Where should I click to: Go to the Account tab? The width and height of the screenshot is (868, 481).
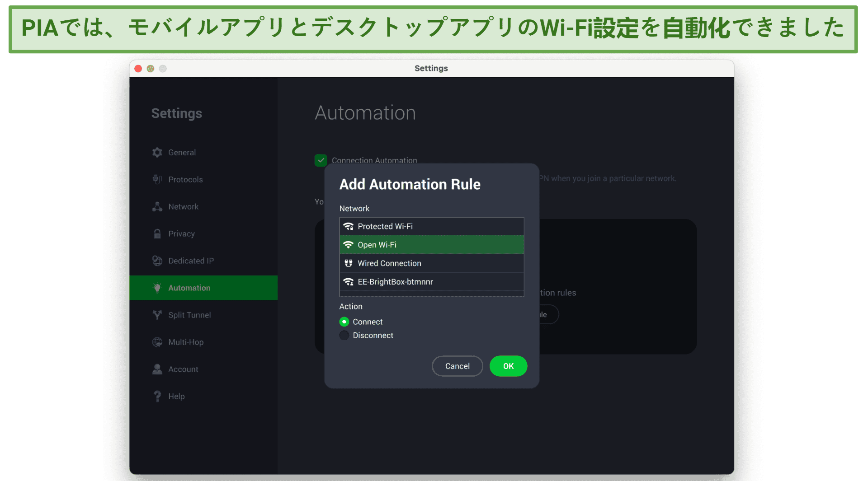coord(203,369)
